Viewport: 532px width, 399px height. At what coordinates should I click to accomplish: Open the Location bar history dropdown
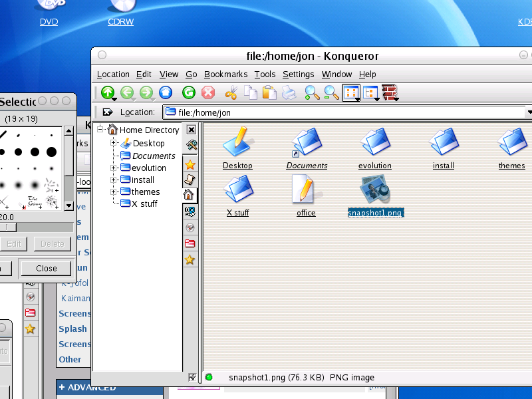coord(529,112)
